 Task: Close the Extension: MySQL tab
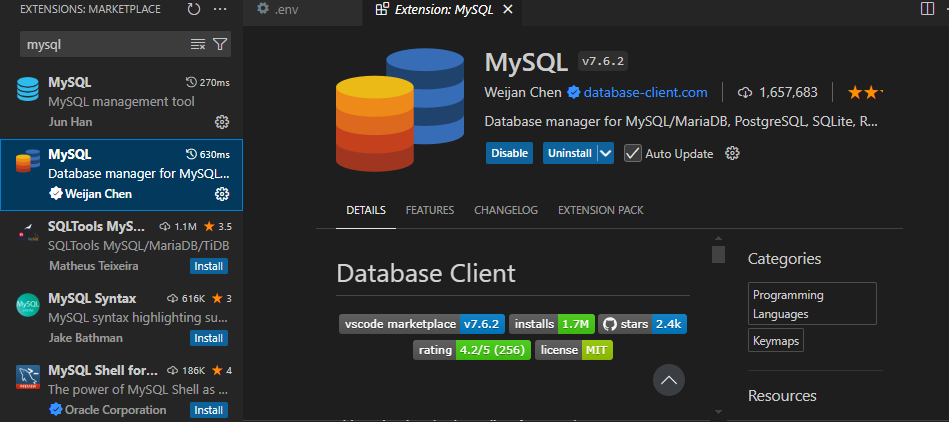[x=508, y=9]
